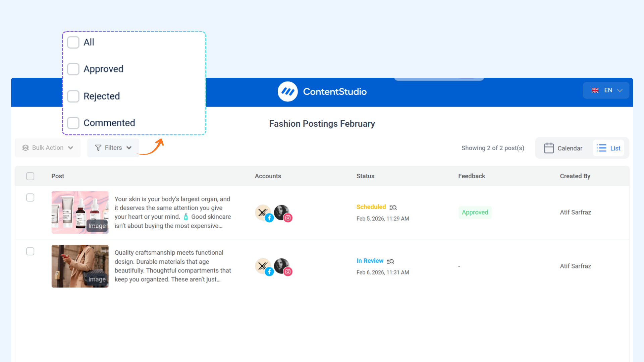The image size is (644, 362).
Task: Select all posts with header checkbox
Action: click(x=30, y=176)
